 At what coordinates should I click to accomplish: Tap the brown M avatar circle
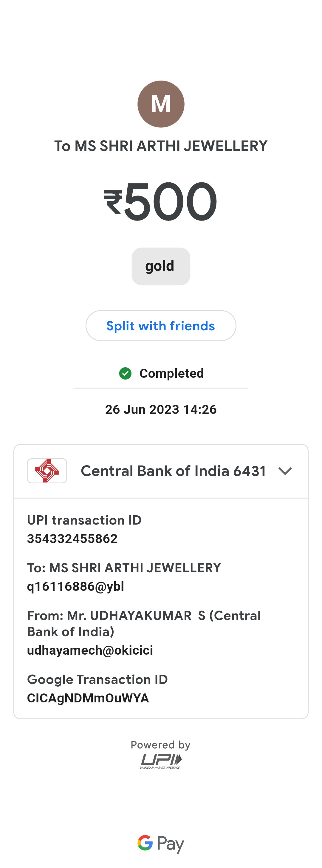161,104
